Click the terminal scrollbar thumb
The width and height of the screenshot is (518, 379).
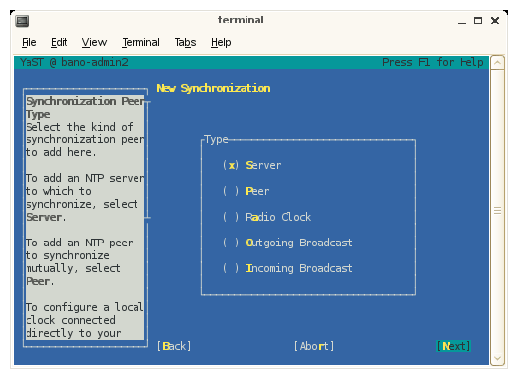point(497,211)
